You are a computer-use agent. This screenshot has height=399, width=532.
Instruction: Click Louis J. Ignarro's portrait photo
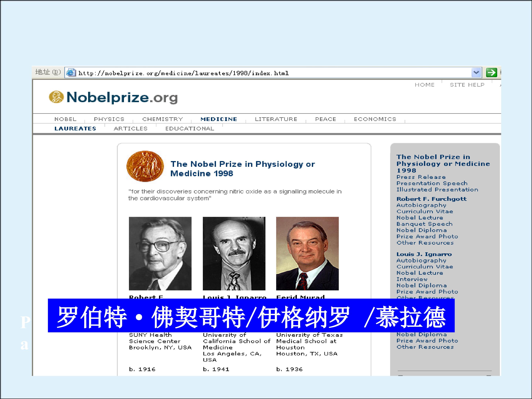click(x=234, y=253)
